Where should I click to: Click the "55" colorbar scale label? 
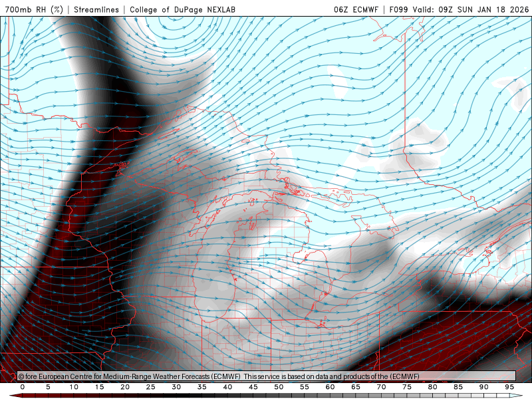click(305, 387)
